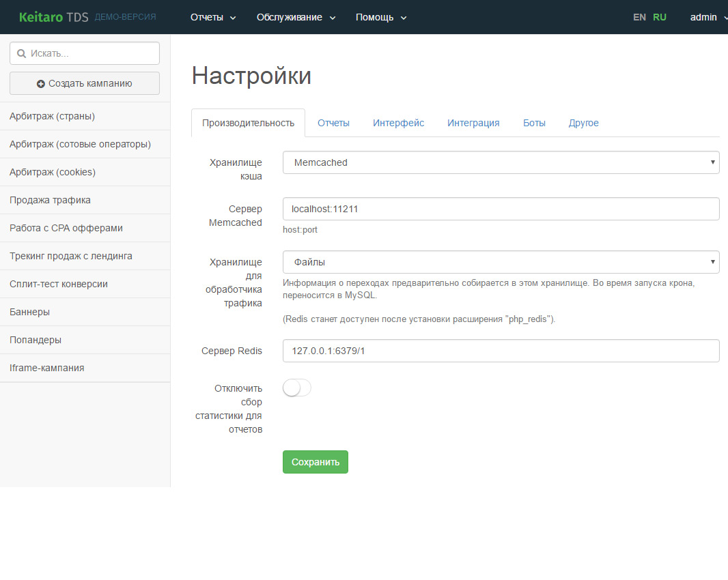Viewport: 728px width, 580px height.
Task: Open the traffic handler storage dropdown
Action: click(x=501, y=261)
